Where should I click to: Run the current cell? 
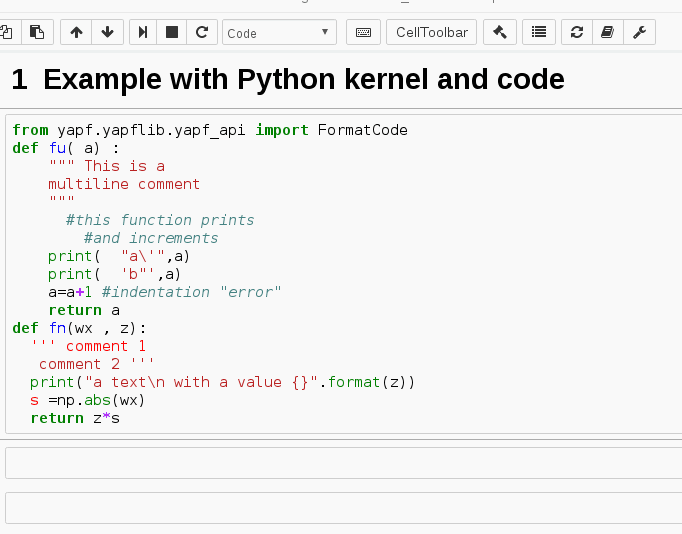coord(143,32)
